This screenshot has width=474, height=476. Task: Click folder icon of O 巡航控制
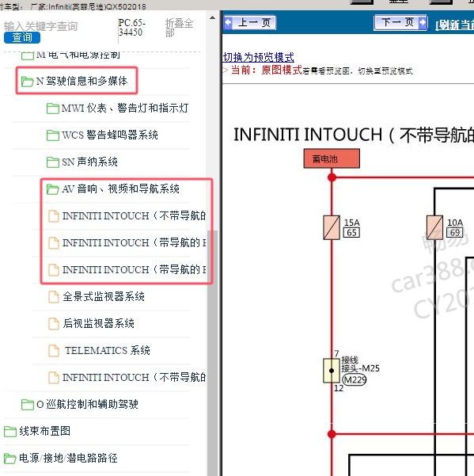[x=27, y=405]
